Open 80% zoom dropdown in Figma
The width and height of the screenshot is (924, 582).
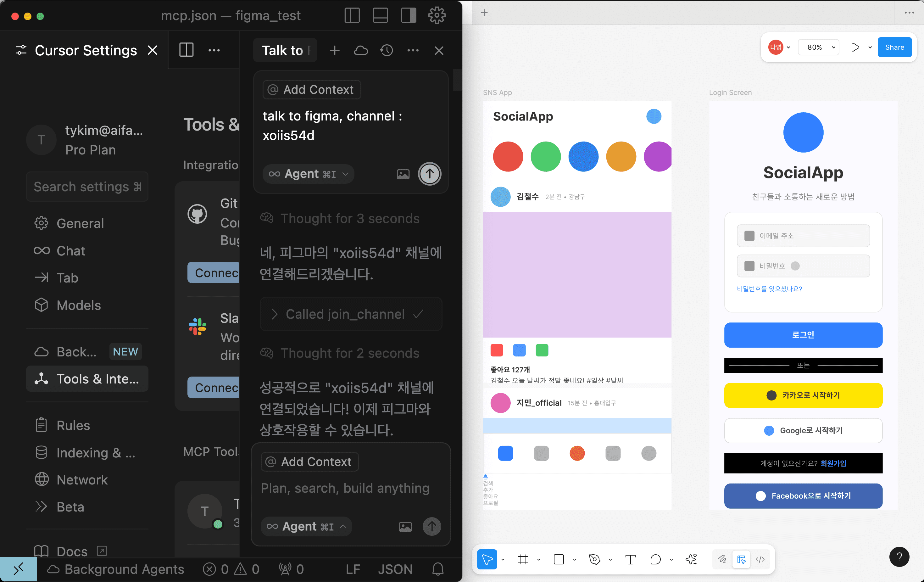(x=818, y=47)
